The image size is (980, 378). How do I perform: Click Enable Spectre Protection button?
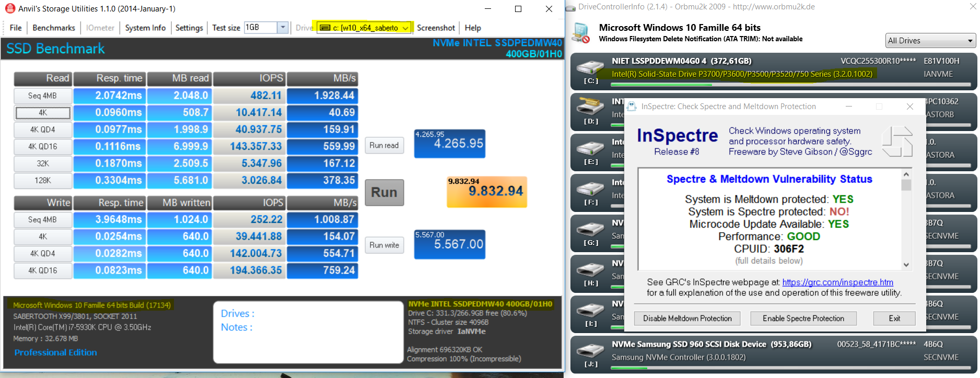(x=803, y=318)
